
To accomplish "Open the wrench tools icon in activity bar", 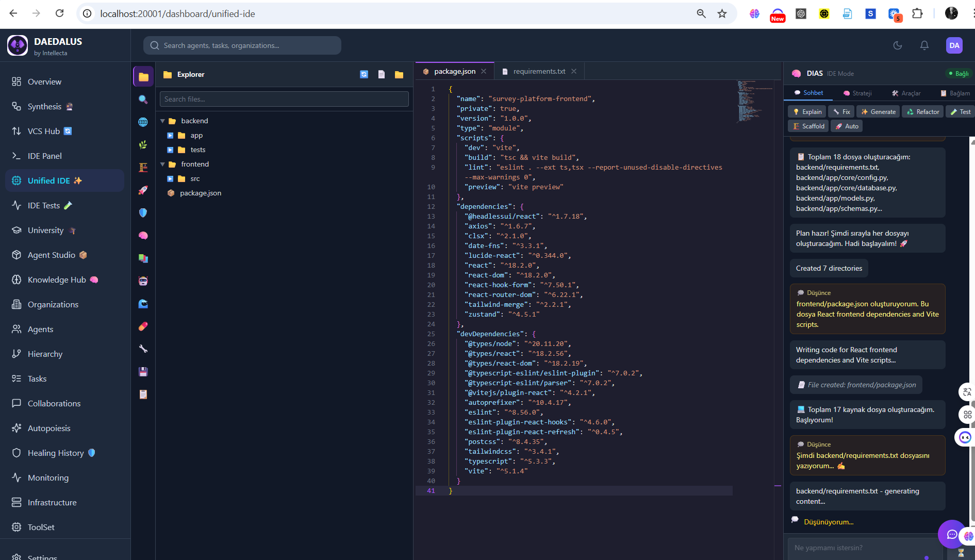I will click(x=143, y=349).
